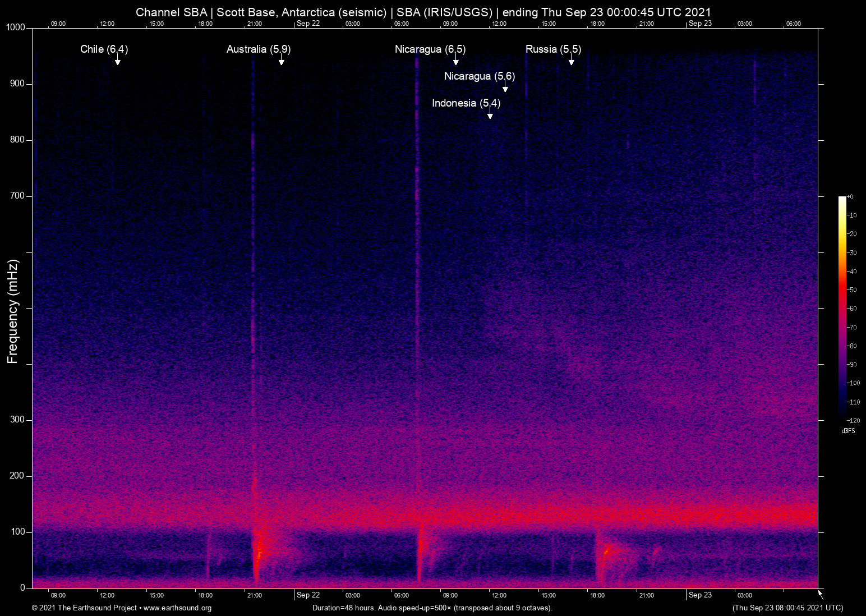Click the arrow marker under Chile (6.4)
Image resolution: width=866 pixels, height=616 pixels.
pyautogui.click(x=117, y=60)
